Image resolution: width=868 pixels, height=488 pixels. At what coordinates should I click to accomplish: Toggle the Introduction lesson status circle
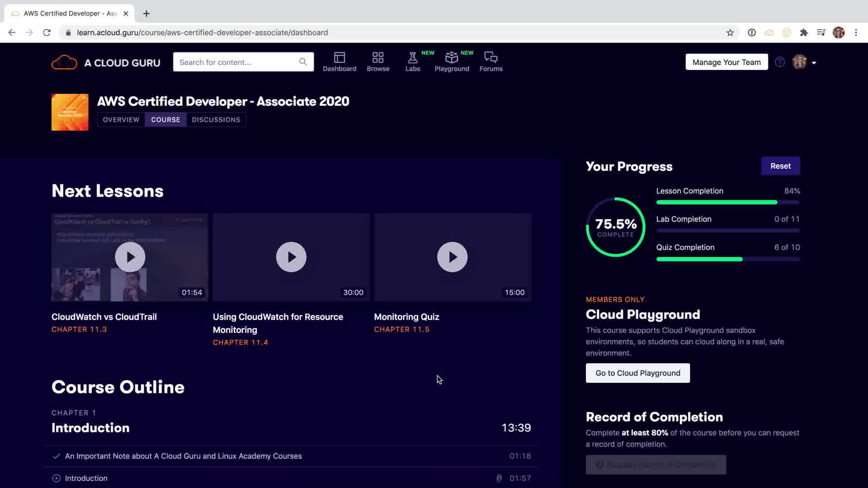[x=56, y=478]
